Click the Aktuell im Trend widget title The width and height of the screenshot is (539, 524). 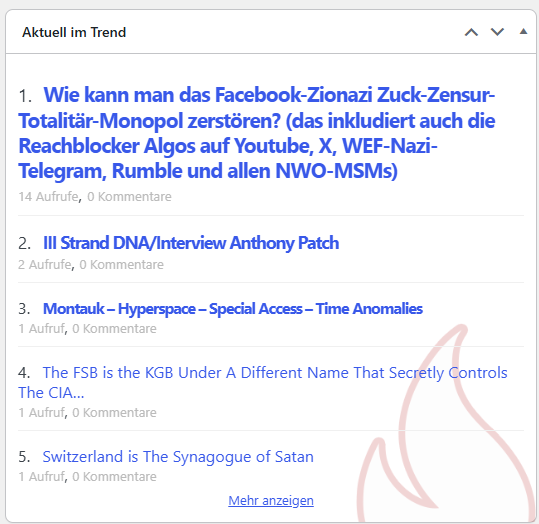tap(74, 32)
